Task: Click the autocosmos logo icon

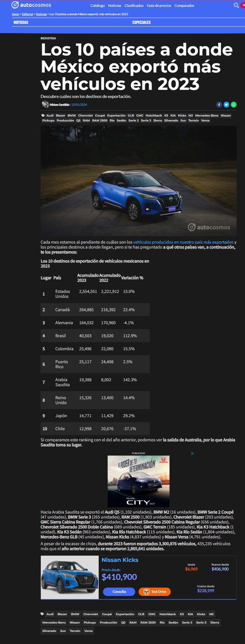Action: point(15,5)
